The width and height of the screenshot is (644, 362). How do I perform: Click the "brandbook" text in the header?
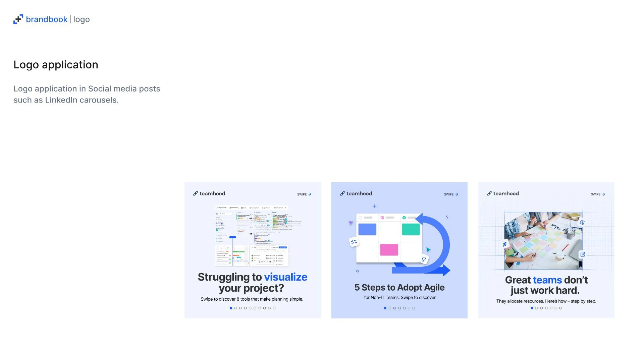point(47,19)
